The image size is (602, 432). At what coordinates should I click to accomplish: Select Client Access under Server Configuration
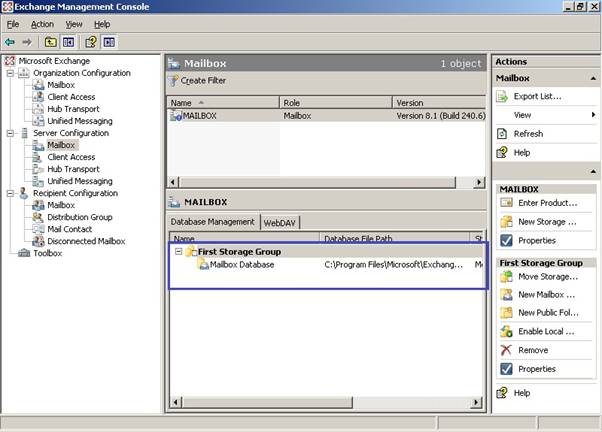(71, 157)
